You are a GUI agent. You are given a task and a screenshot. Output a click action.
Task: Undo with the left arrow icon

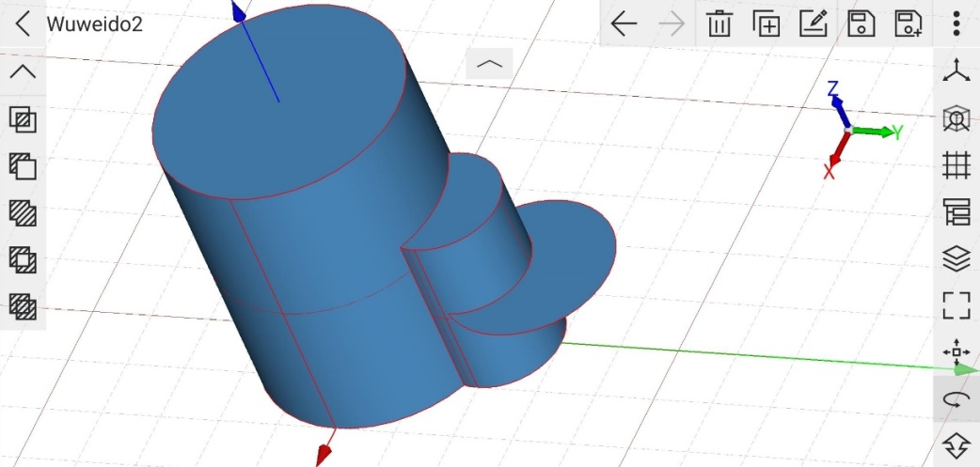coord(624,24)
